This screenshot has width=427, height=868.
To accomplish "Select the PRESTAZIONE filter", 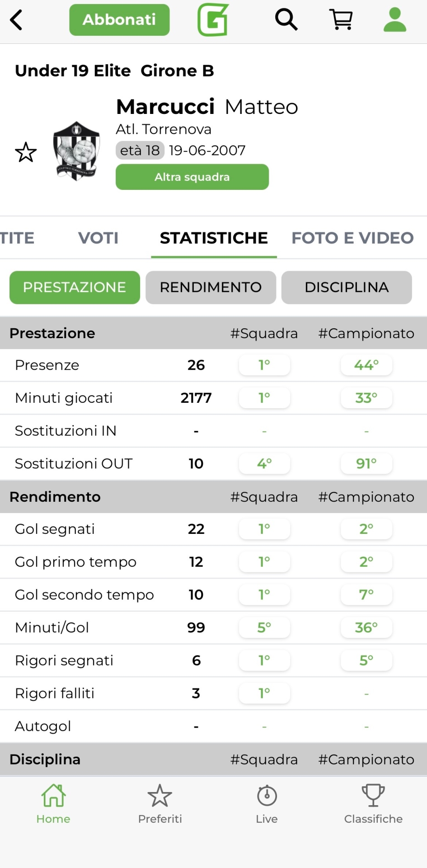I will 75,288.
